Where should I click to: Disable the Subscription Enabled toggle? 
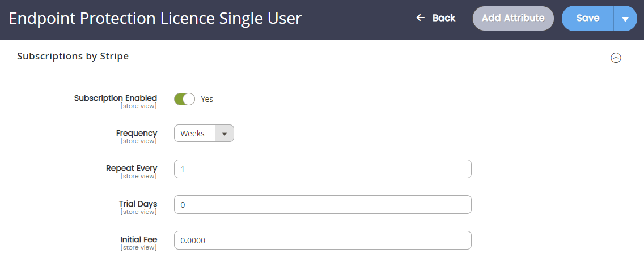[x=184, y=99]
